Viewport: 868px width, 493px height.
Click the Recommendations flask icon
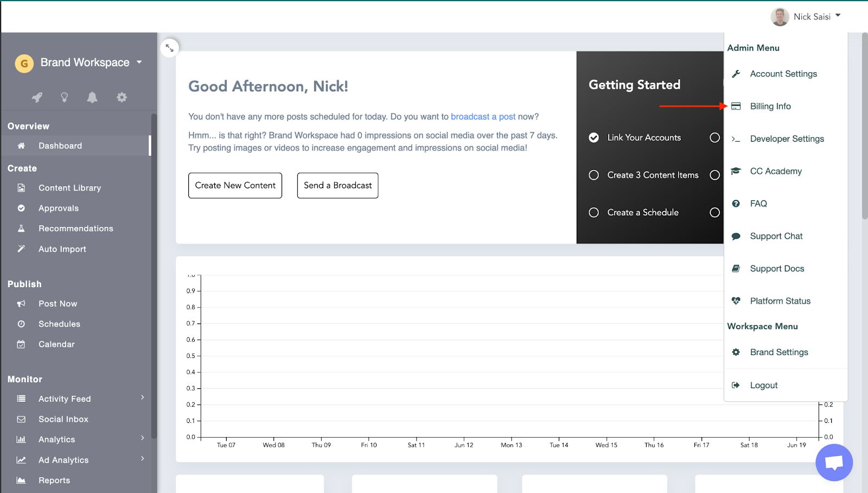[21, 229]
